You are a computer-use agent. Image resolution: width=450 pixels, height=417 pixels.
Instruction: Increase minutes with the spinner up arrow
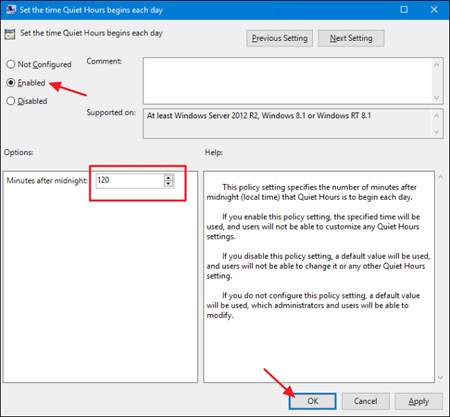pos(169,178)
